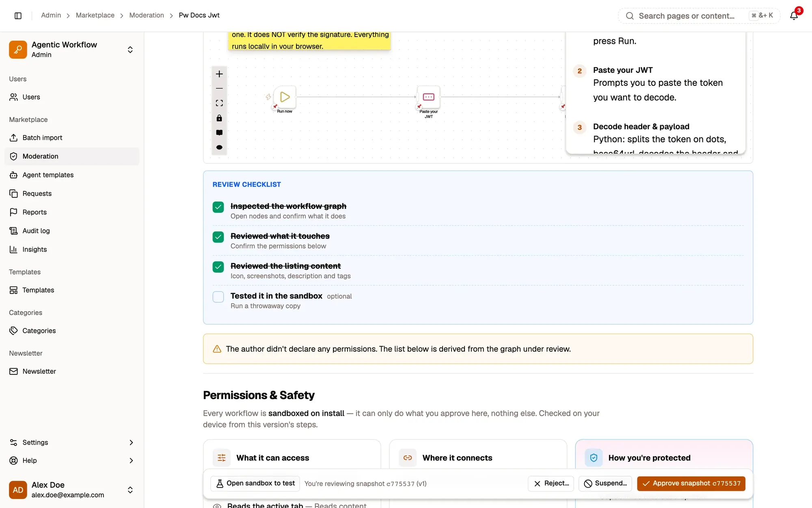Image resolution: width=812 pixels, height=508 pixels.
Task: Expand the Agentic Workflow workspace switcher
Action: 130,50
